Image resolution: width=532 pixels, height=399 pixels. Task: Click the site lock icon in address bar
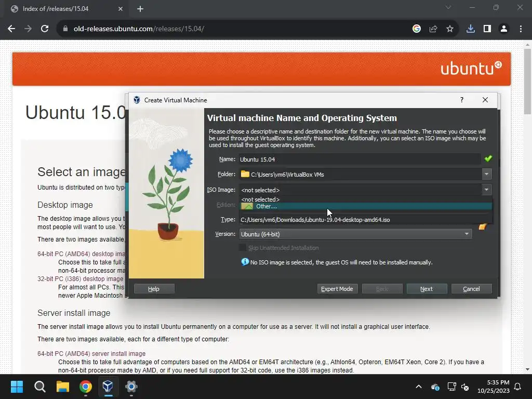[x=65, y=29]
